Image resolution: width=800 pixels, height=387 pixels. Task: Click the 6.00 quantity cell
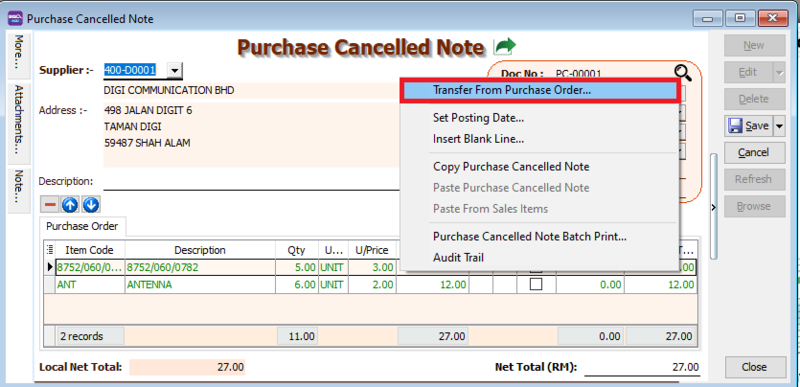click(296, 285)
